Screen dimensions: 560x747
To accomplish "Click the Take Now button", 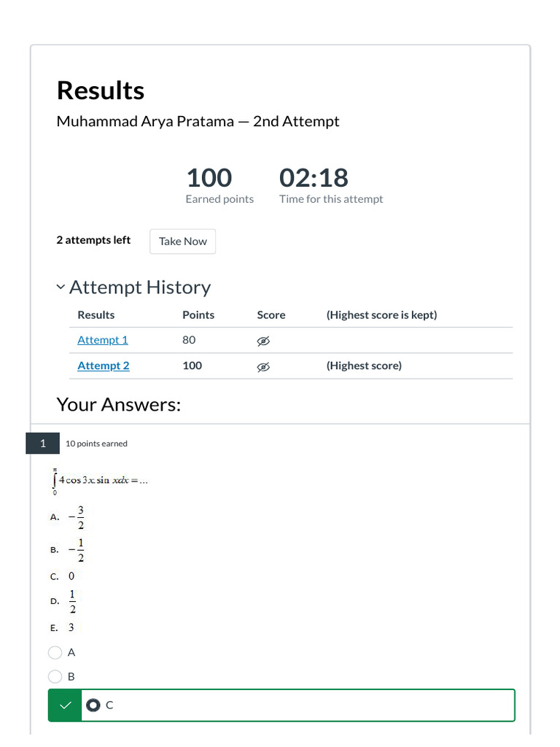I will (x=182, y=241).
